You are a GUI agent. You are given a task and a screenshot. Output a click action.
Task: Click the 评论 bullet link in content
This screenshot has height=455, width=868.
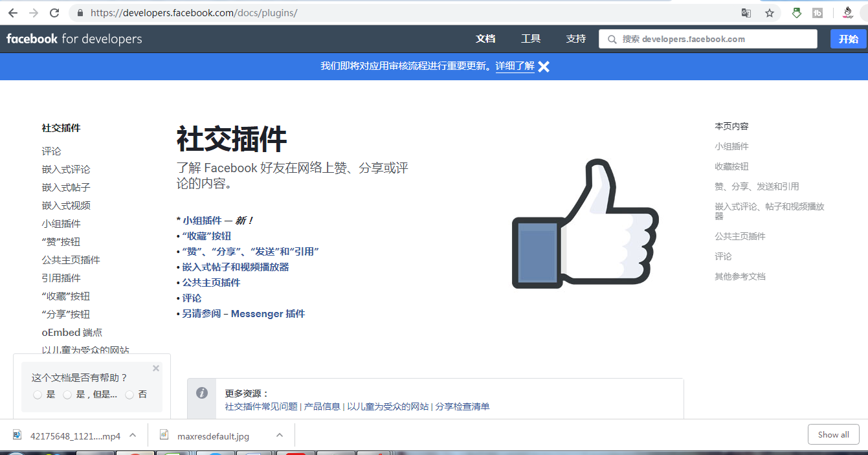pyautogui.click(x=192, y=298)
